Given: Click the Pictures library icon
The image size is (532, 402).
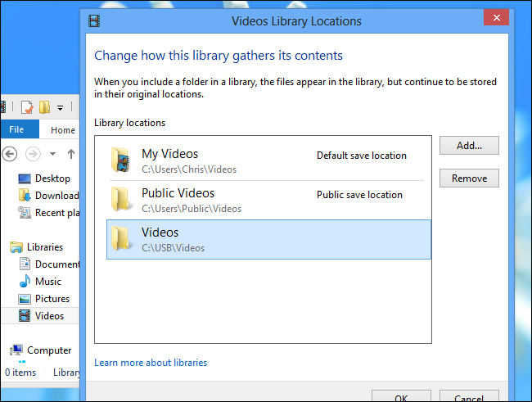Looking at the screenshot, I should [25, 299].
